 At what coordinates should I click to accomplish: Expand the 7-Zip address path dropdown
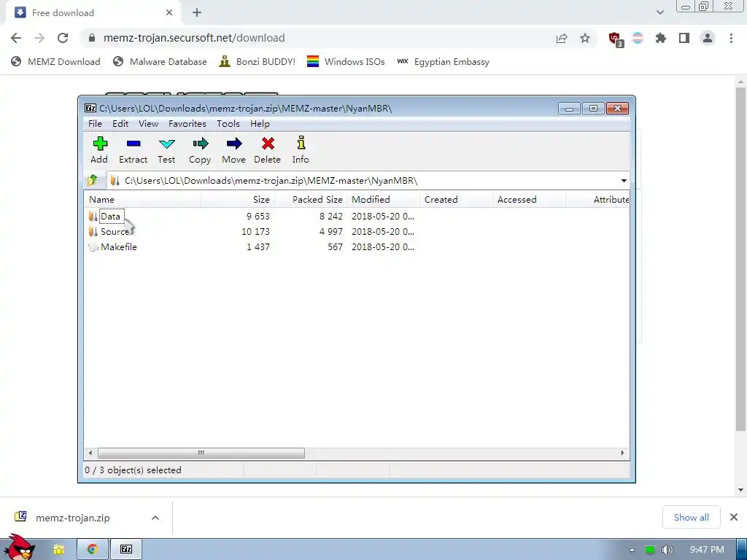pos(624,181)
